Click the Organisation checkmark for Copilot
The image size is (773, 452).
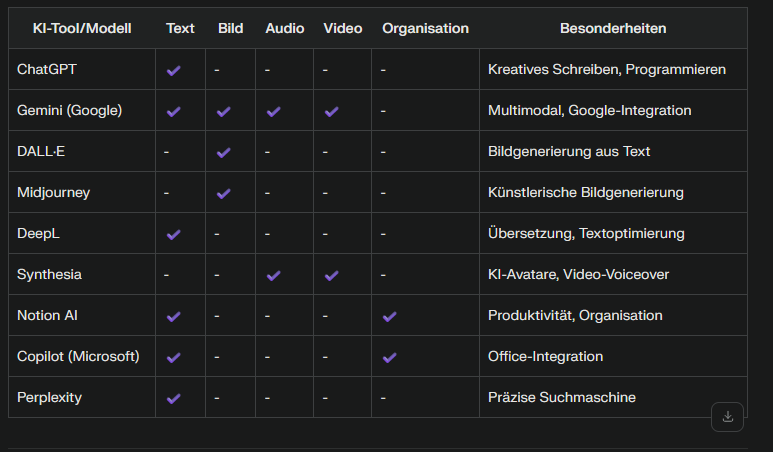pos(390,357)
